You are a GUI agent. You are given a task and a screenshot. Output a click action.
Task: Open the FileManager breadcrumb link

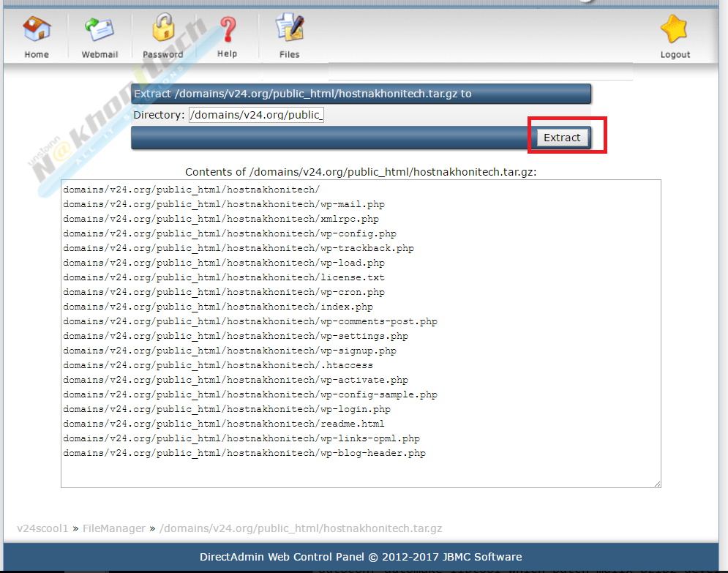(x=113, y=528)
